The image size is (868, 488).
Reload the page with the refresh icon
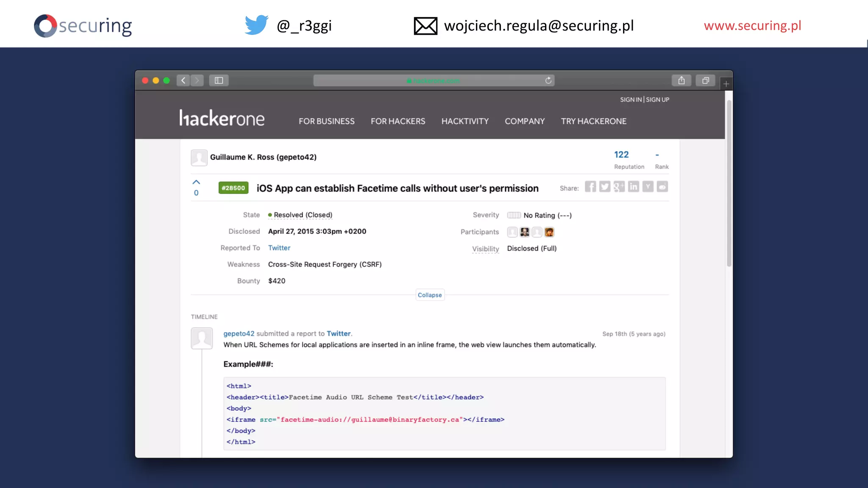(x=548, y=80)
